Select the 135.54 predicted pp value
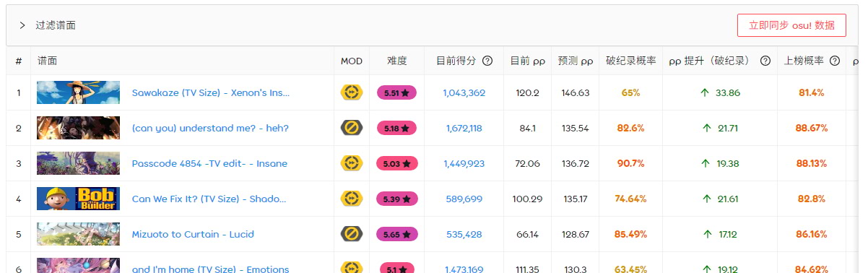The width and height of the screenshot is (868, 273). 576,128
